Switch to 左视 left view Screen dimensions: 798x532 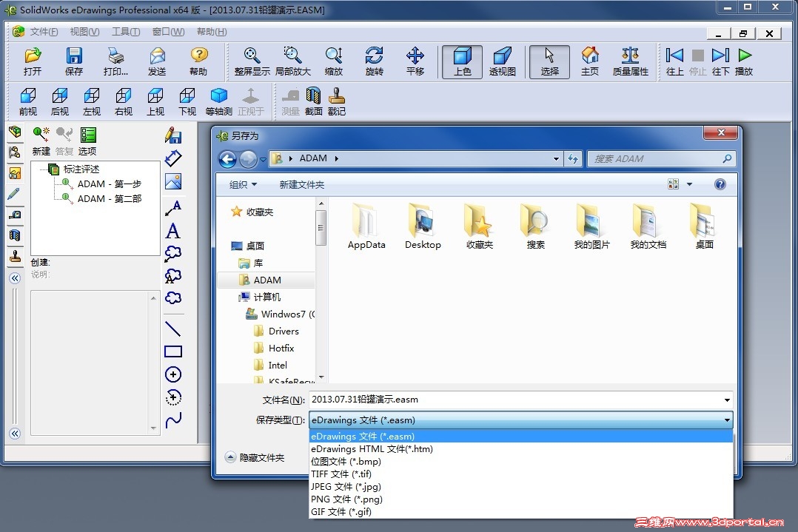[92, 101]
